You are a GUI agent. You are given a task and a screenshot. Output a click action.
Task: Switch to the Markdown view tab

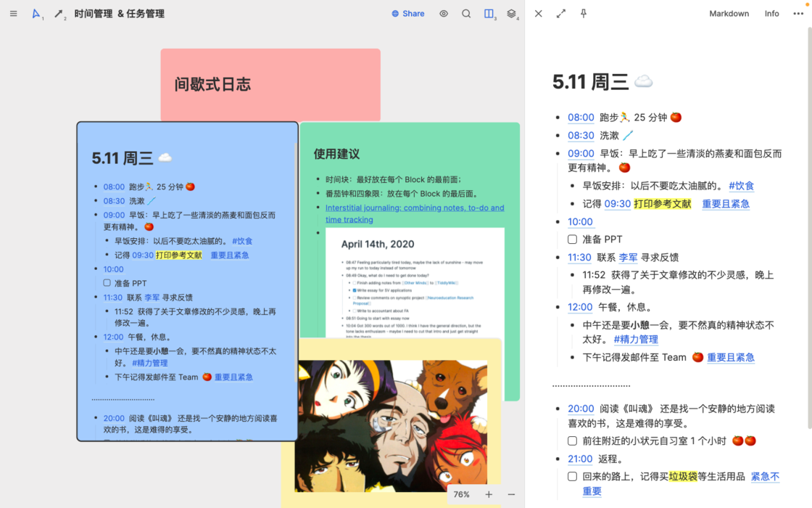point(729,13)
